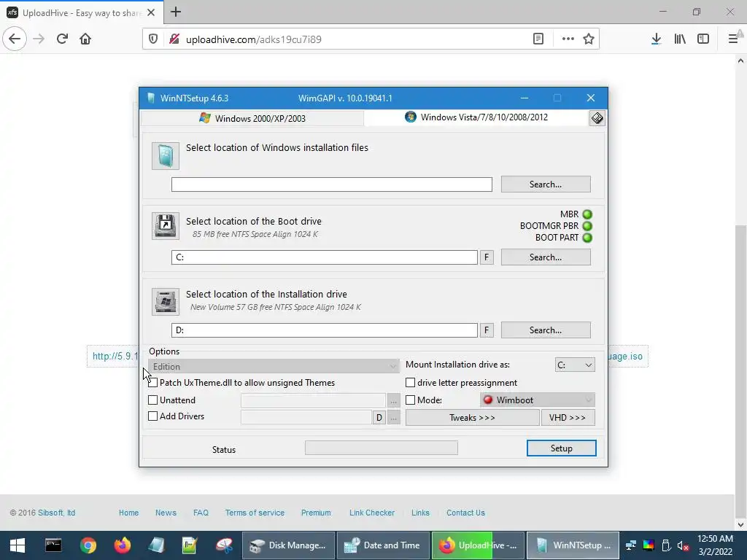Image resolution: width=747 pixels, height=560 pixels.
Task: Open the Edition dropdown
Action: [x=274, y=366]
